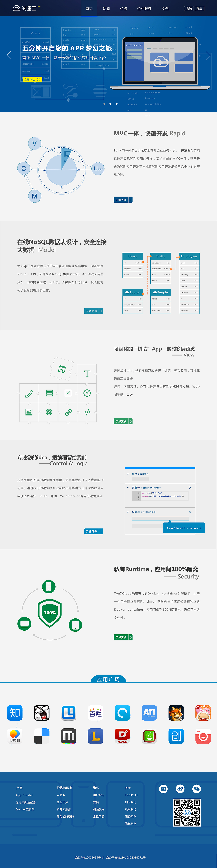217x868 pixels.
Task: Open 服务条款 footer link
Action: (x=131, y=816)
